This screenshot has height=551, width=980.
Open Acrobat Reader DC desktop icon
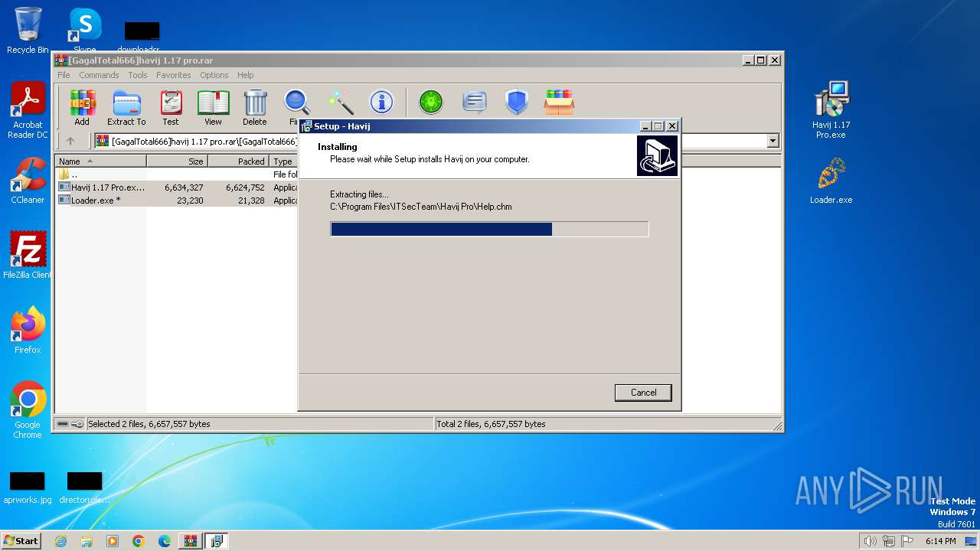(28, 111)
